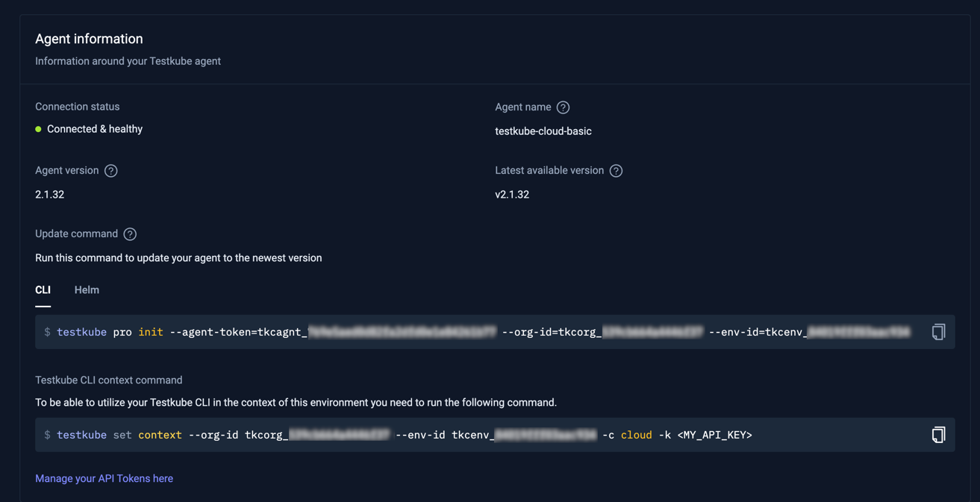Switch to the Helm tab
Viewport: 980px width, 502px height.
pos(87,290)
